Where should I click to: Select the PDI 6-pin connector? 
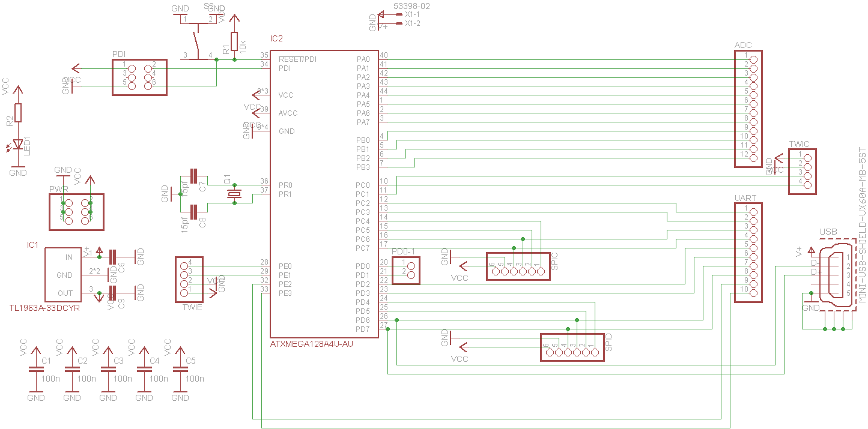(139, 77)
